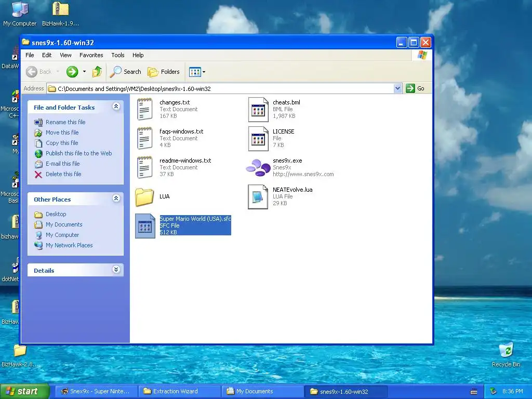Screen dimensions: 532x399
Task: Click the address path input field
Action: (x=224, y=88)
